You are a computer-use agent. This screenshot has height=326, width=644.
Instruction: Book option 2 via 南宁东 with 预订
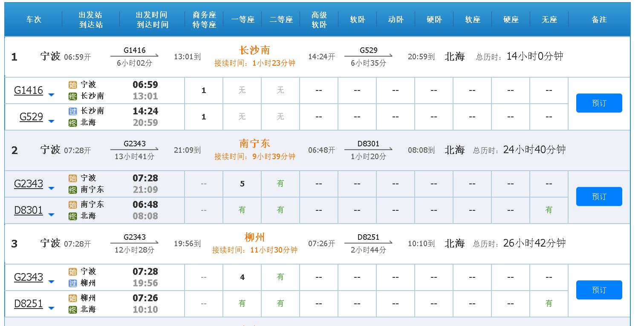point(599,197)
